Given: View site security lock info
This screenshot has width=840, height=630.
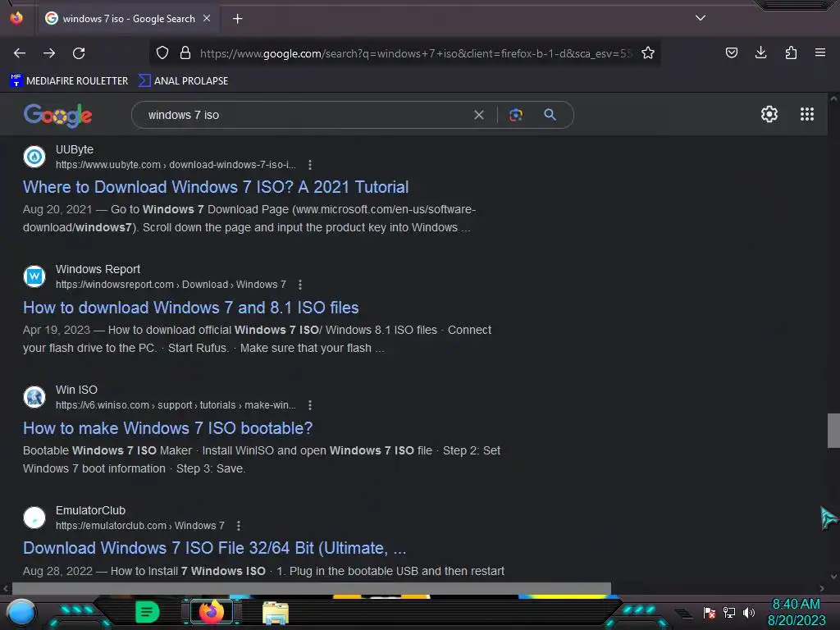Looking at the screenshot, I should pos(185,52).
